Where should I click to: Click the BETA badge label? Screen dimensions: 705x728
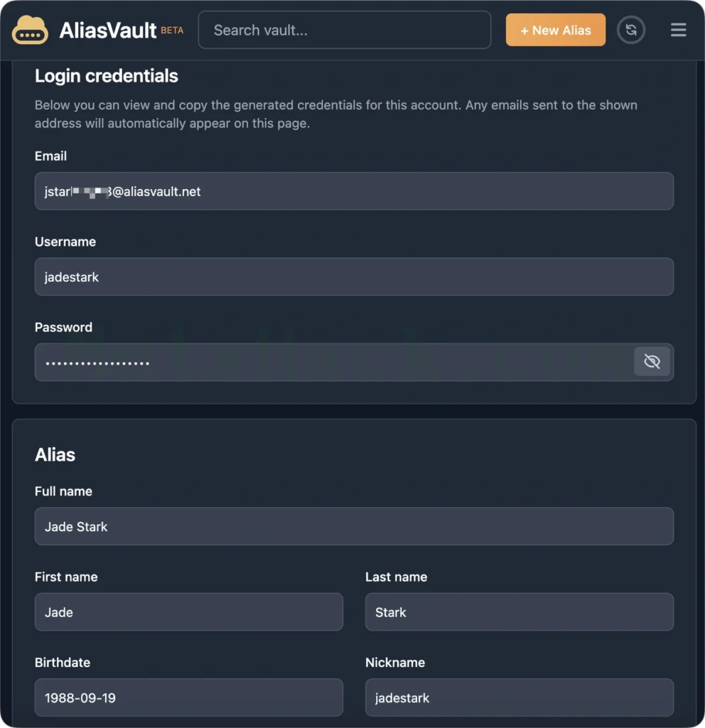(172, 30)
